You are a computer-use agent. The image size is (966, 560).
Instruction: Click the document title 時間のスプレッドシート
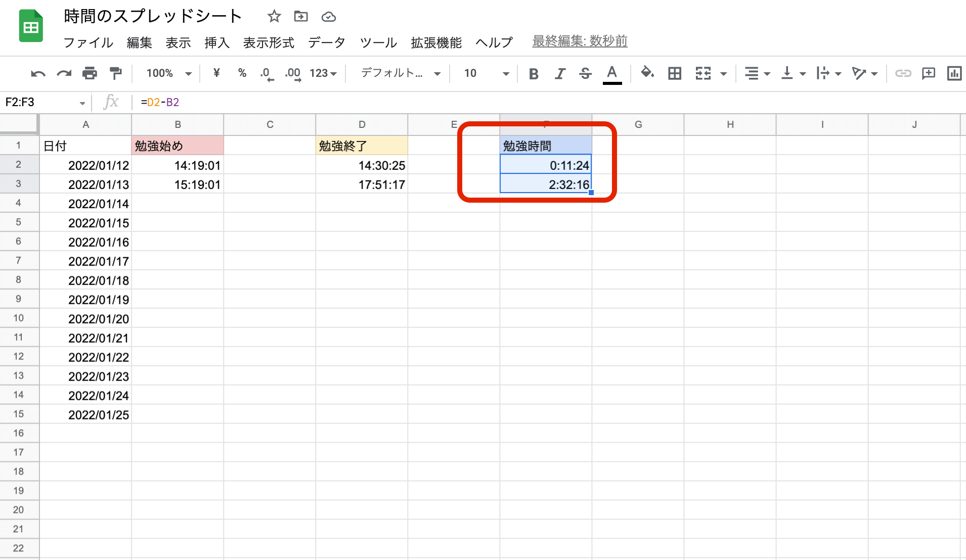tap(153, 17)
